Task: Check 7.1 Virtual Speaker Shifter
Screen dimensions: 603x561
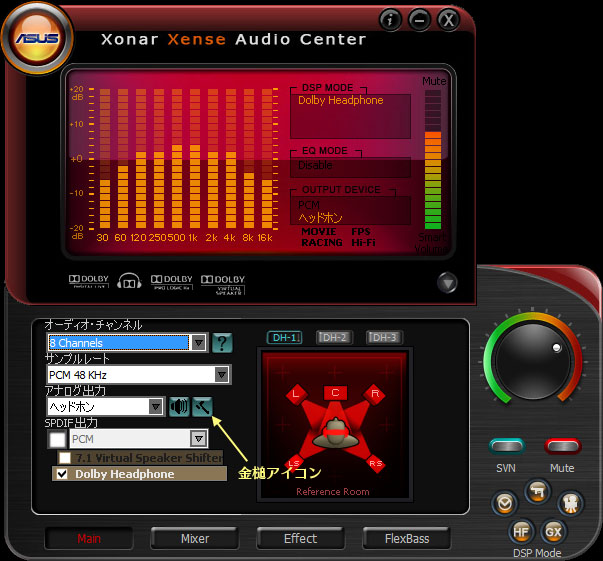Action: (65, 458)
